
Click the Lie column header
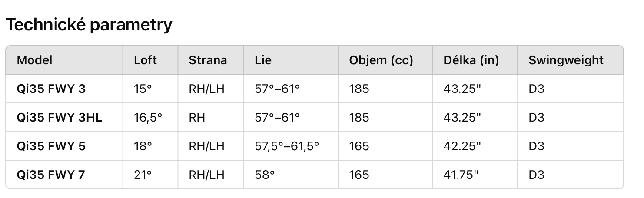(263, 60)
